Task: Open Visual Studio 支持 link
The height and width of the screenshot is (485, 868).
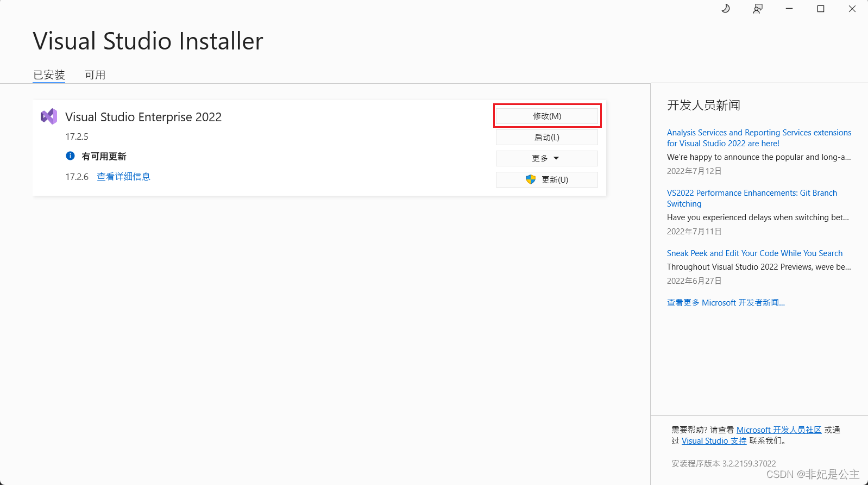Action: pos(714,440)
